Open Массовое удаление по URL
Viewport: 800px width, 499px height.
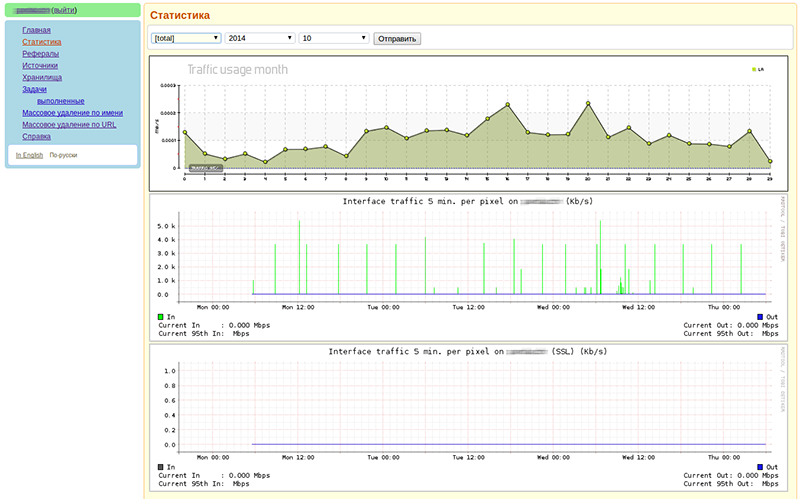pos(69,125)
